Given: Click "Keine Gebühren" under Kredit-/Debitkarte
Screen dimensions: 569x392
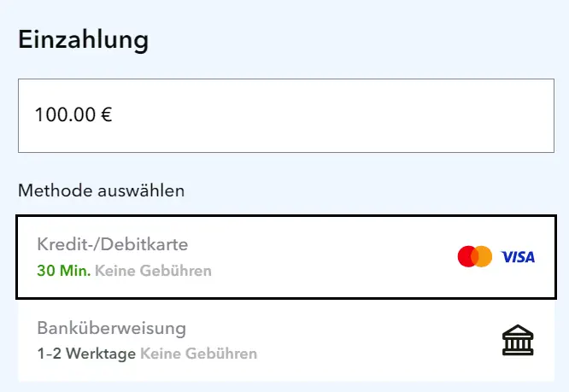Looking at the screenshot, I should pos(153,272).
